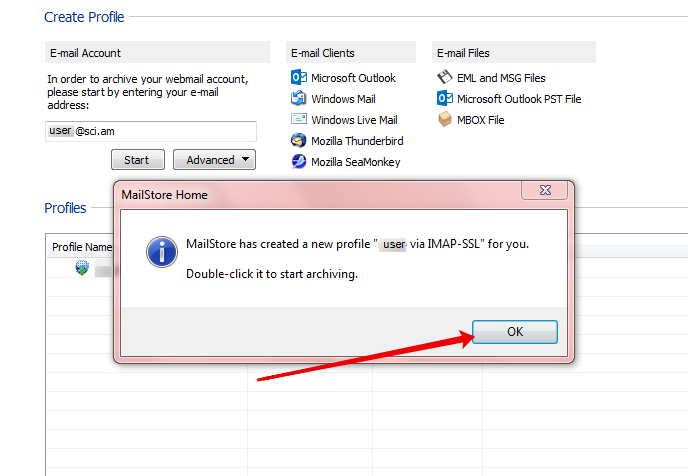Open the Microsoft Outlook PST File link
The height and width of the screenshot is (476, 688).
pyautogui.click(x=519, y=99)
